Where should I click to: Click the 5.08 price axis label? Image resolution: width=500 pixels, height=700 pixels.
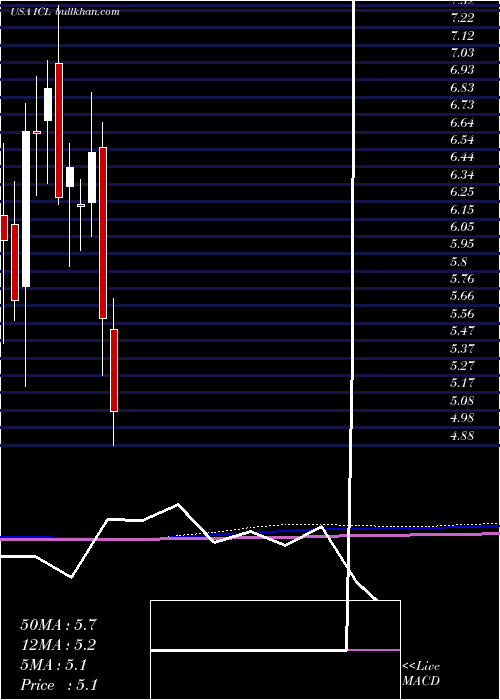click(462, 401)
